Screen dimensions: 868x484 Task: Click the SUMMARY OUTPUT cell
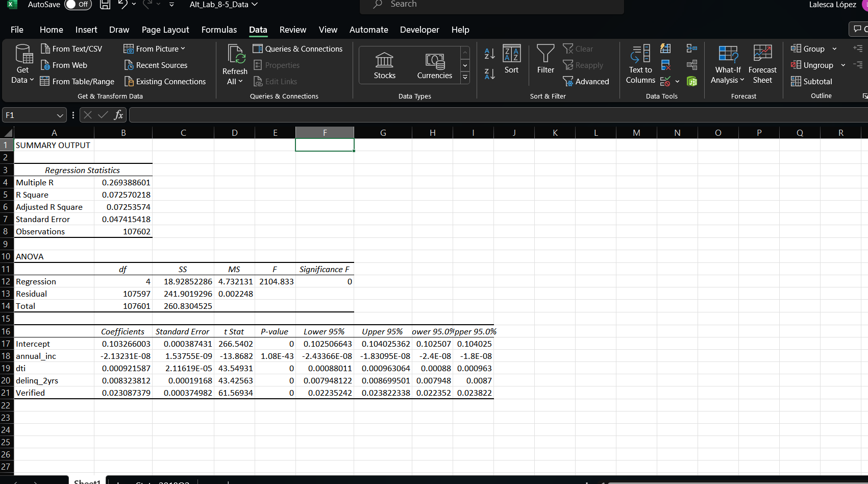pos(54,145)
